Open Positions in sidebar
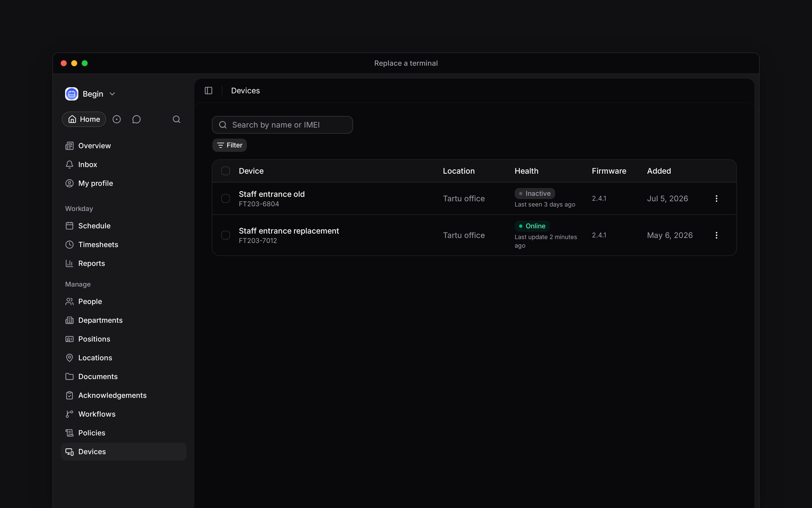Screen dimensions: 812x508 point(123,339)
